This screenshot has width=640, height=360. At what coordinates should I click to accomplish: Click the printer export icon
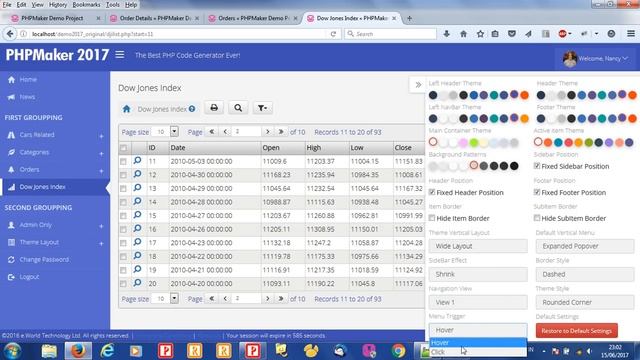[x=214, y=108]
